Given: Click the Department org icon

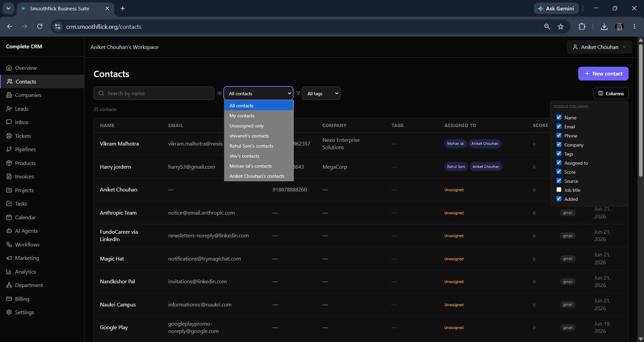Looking at the screenshot, I should click(x=9, y=285).
